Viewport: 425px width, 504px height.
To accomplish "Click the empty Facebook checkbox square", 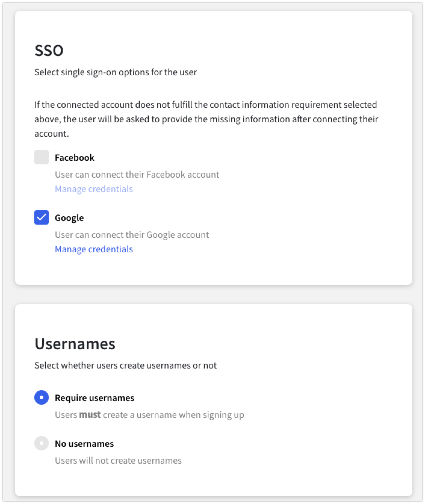I will pyautogui.click(x=42, y=157).
